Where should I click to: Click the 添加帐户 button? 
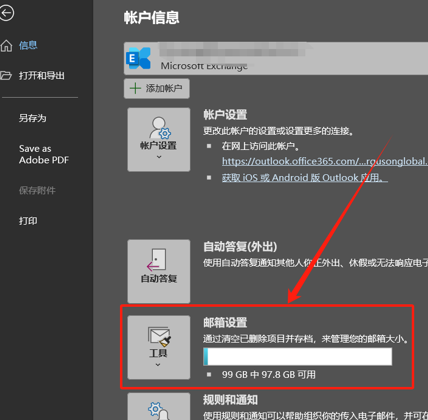(157, 88)
